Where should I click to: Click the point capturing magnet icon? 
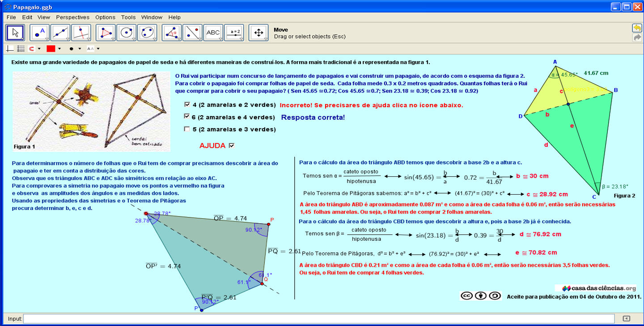pyautogui.click(x=31, y=49)
